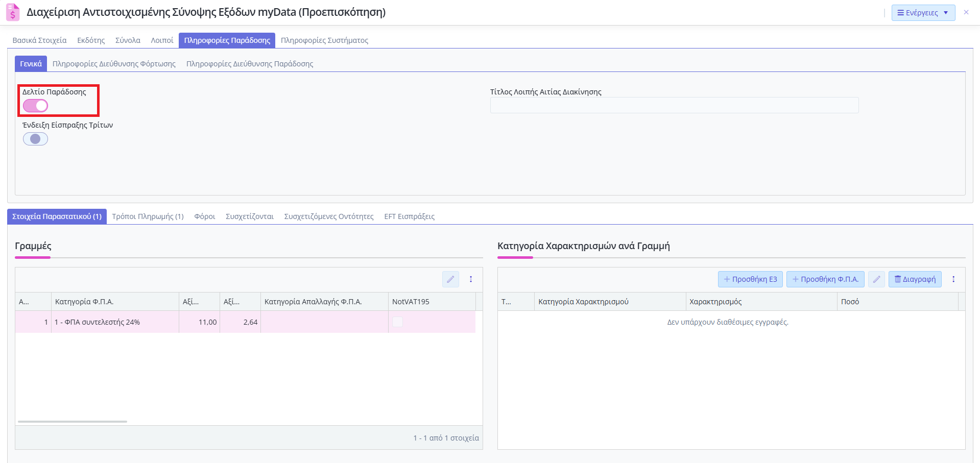Click the Τίτλος Λοιπής Αιτίας Διακίνησης field
980x463 pixels.
[x=674, y=105]
